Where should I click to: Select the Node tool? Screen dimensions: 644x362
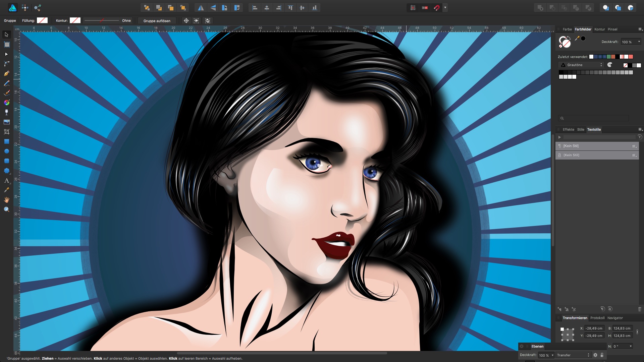[x=6, y=54]
